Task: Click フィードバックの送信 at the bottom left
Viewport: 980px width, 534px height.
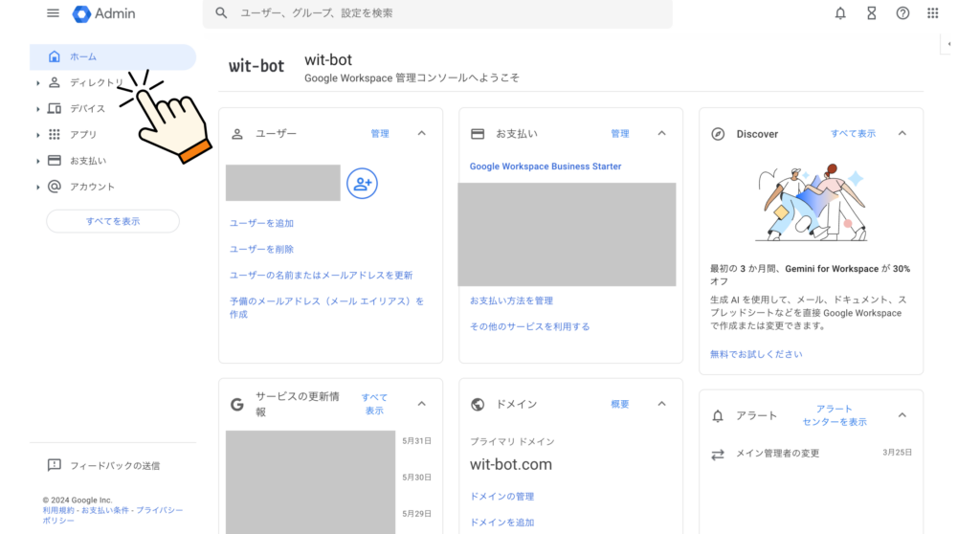Action: click(114, 466)
